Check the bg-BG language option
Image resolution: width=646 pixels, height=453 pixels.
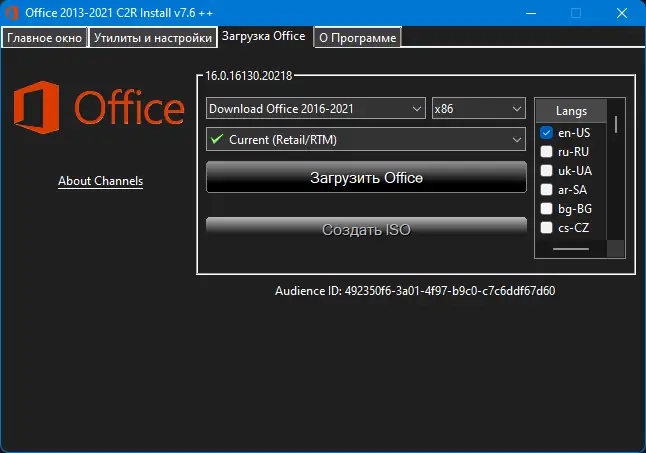[546, 208]
